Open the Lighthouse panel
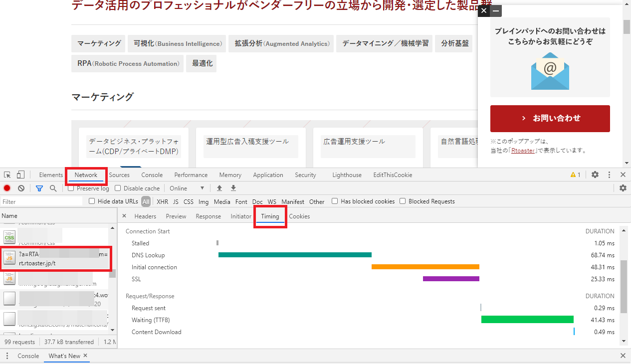The width and height of the screenshot is (631, 364). click(347, 175)
